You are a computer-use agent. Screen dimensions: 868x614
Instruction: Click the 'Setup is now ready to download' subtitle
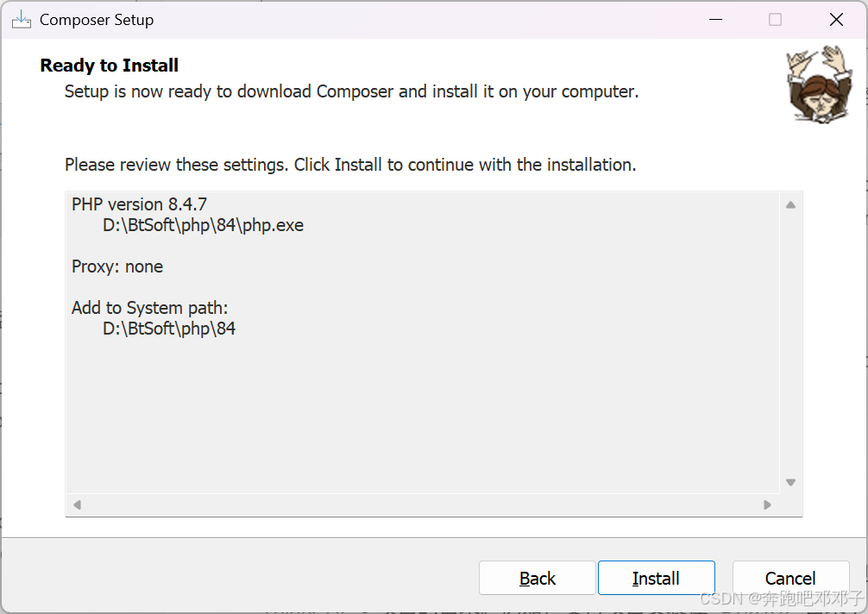click(351, 91)
